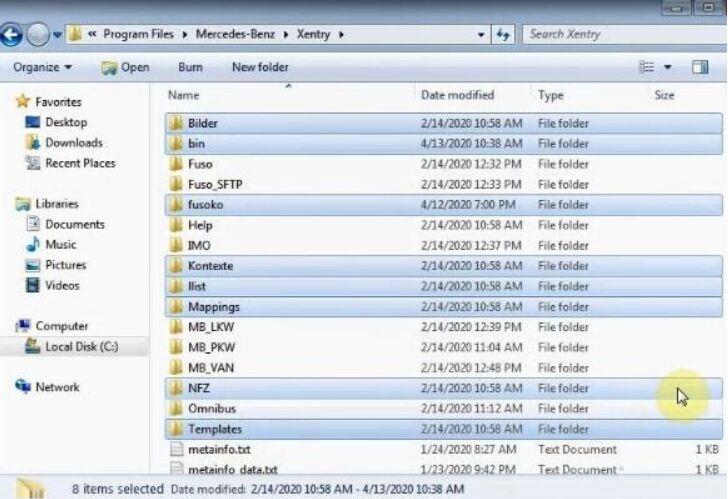The height and width of the screenshot is (499, 728).
Task: Click the Forward navigation arrow
Action: tap(38, 35)
